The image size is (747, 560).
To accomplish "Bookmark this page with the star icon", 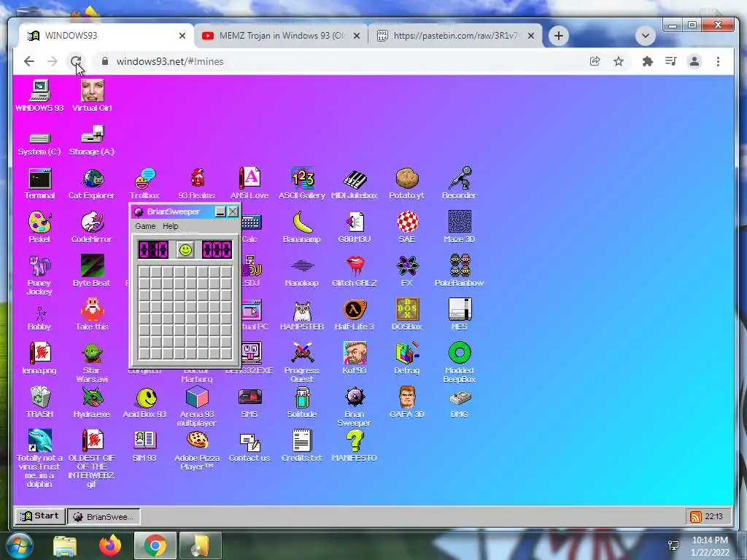I will (x=619, y=61).
